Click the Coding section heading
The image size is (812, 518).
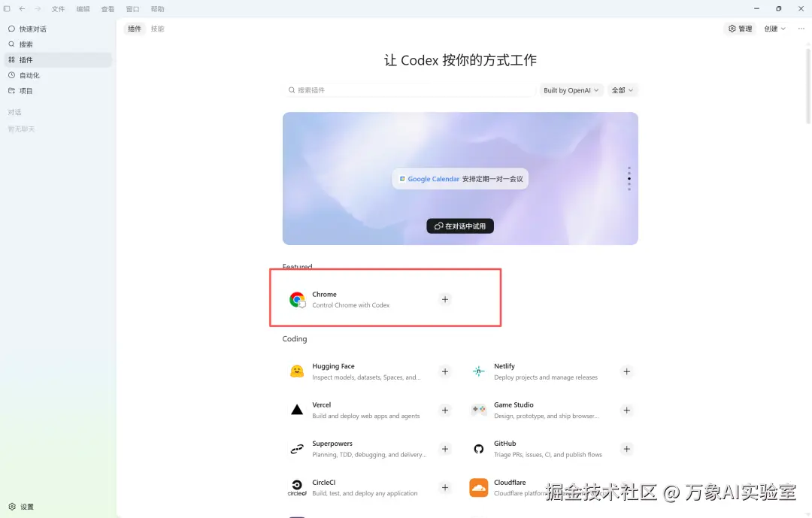point(295,339)
